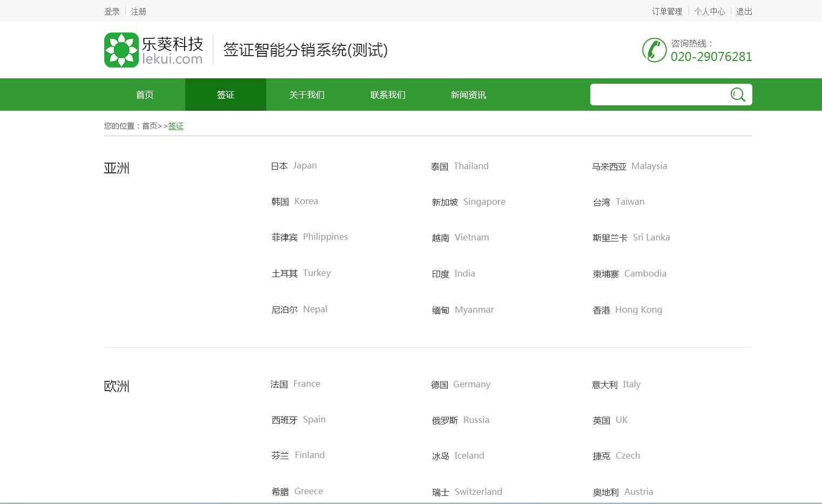Select 泰国 Thailand visa option
The height and width of the screenshot is (504, 822).
pyautogui.click(x=460, y=166)
